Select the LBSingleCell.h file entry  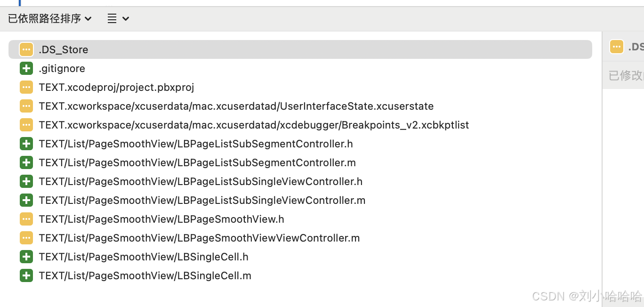coord(144,257)
